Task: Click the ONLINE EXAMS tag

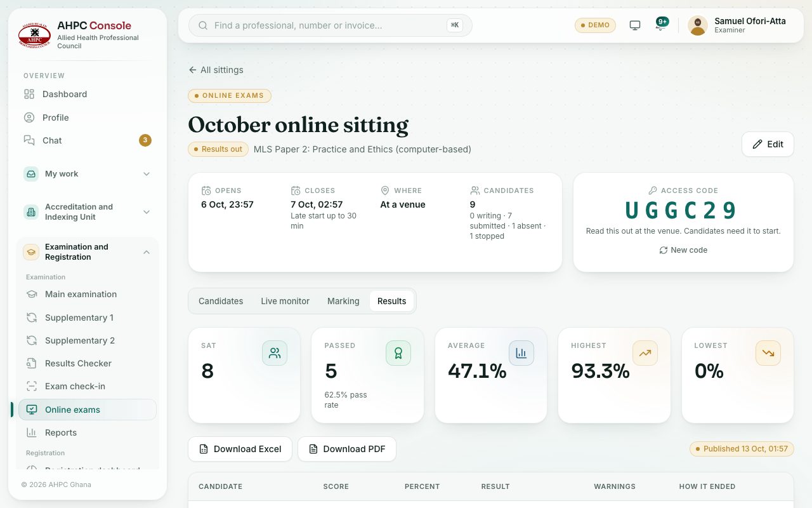Action: coord(230,96)
